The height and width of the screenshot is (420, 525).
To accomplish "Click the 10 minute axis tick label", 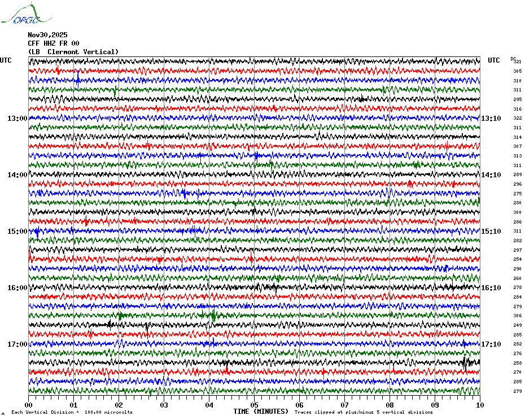I will pos(480,405).
